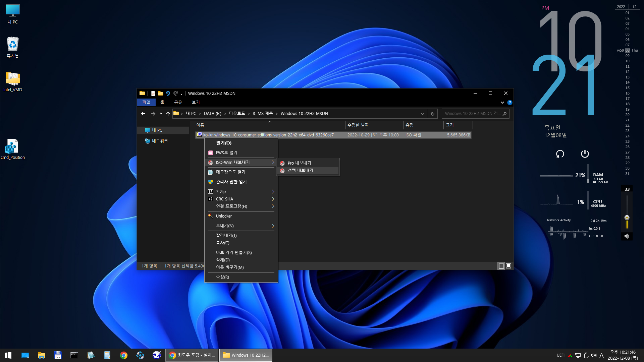Switch to large icons view in status bar
Image resolution: width=644 pixels, height=362 pixels.
point(508,266)
